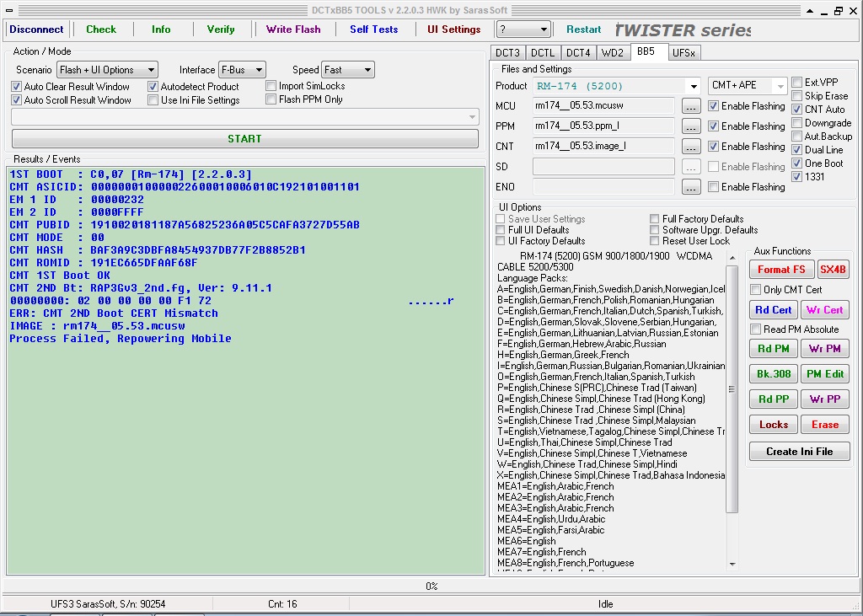Open the CMT+APE dropdown

[748, 85]
